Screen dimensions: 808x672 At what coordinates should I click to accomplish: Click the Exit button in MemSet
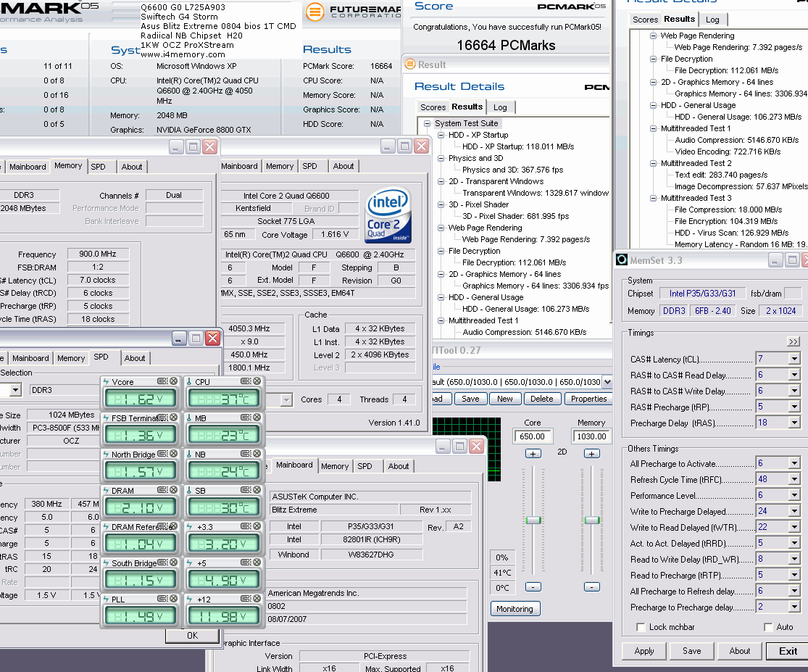coord(788,651)
